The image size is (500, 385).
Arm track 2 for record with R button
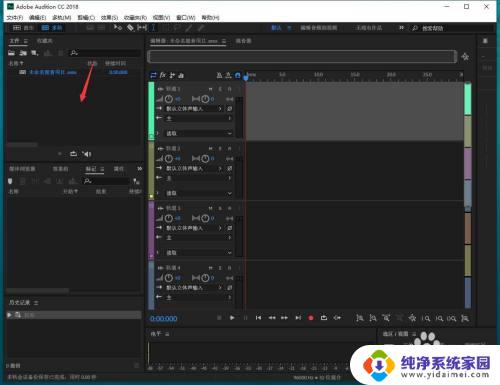point(229,148)
